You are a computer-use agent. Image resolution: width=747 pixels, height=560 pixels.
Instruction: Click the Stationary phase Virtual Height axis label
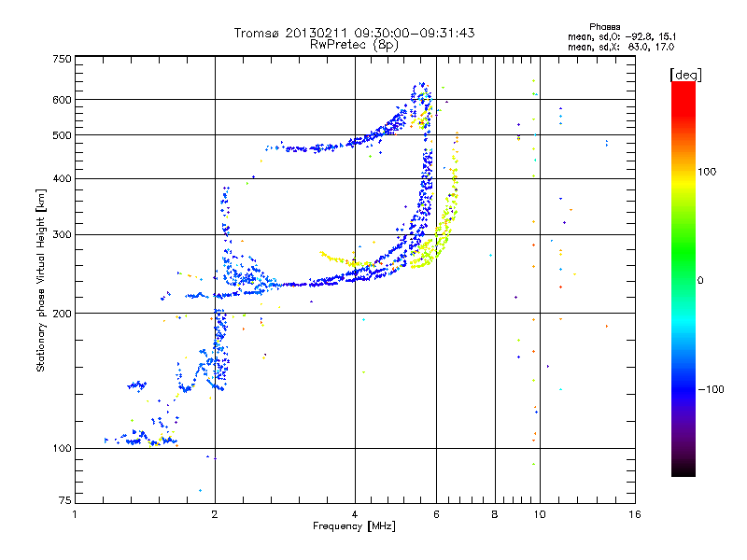41,280
